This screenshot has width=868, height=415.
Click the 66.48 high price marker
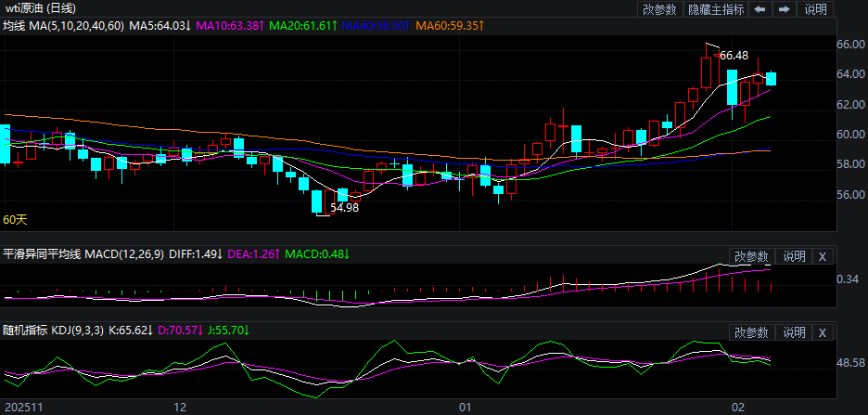[734, 56]
